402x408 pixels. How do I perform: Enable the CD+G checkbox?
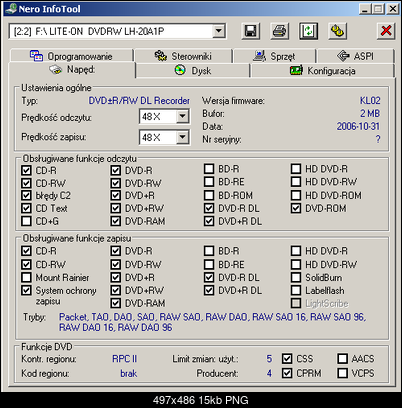[x=26, y=221]
